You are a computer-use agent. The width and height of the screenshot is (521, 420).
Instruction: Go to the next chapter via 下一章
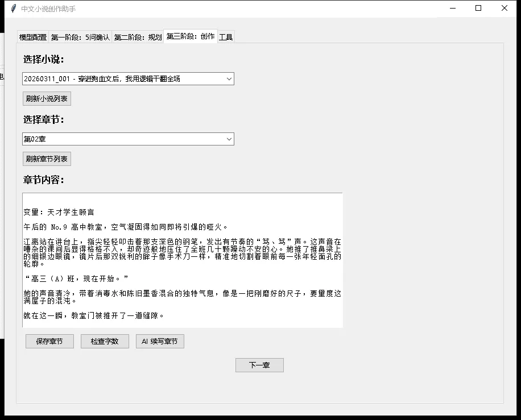[259, 365]
